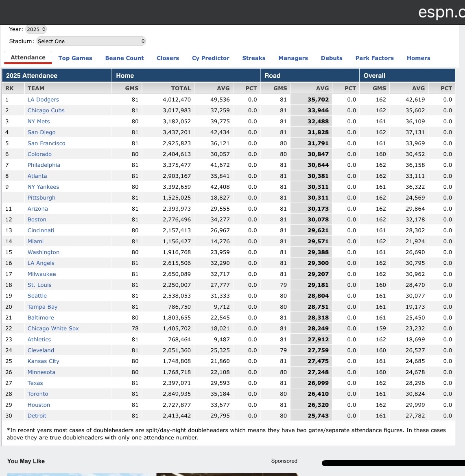Open the Baltimore team link

(x=41, y=318)
